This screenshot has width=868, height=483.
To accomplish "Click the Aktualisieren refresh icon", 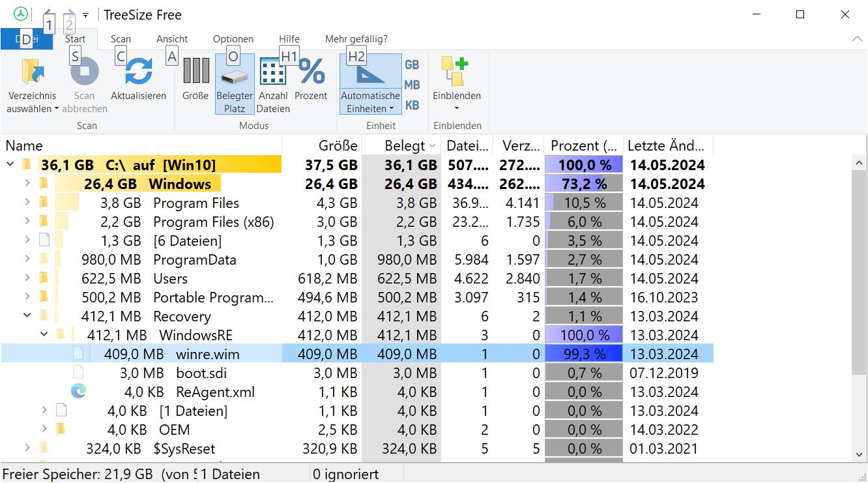I will [138, 72].
